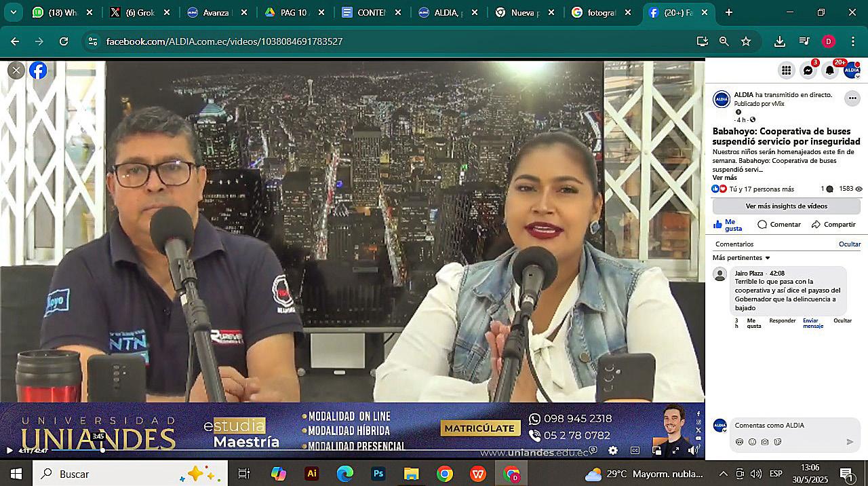The width and height of the screenshot is (868, 486).
Task: Switch commenting identity via ALDIA avatar
Action: coord(720,426)
